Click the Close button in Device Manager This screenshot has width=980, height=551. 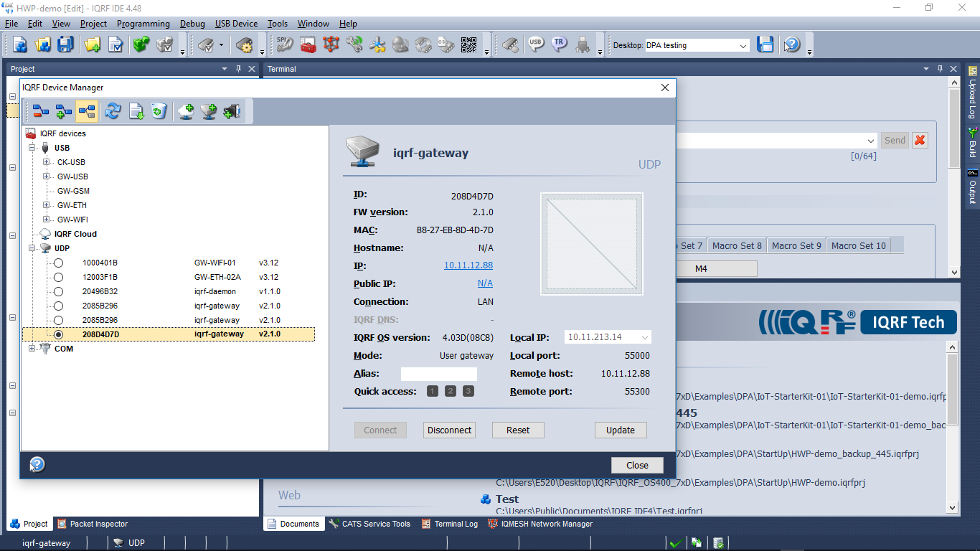[637, 465]
